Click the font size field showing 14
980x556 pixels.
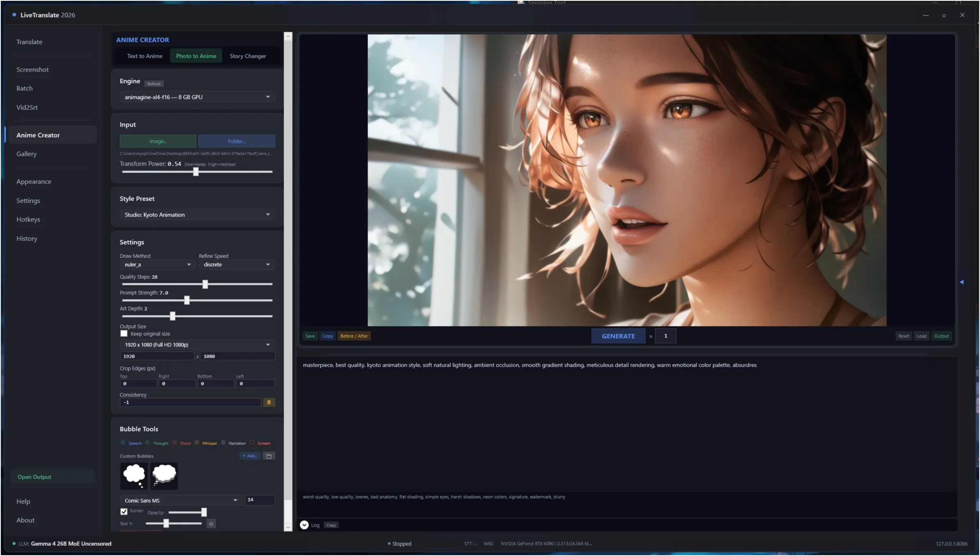260,500
